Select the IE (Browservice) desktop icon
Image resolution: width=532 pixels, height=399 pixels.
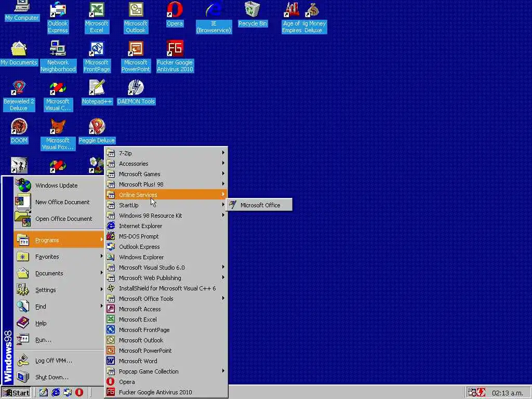214,18
